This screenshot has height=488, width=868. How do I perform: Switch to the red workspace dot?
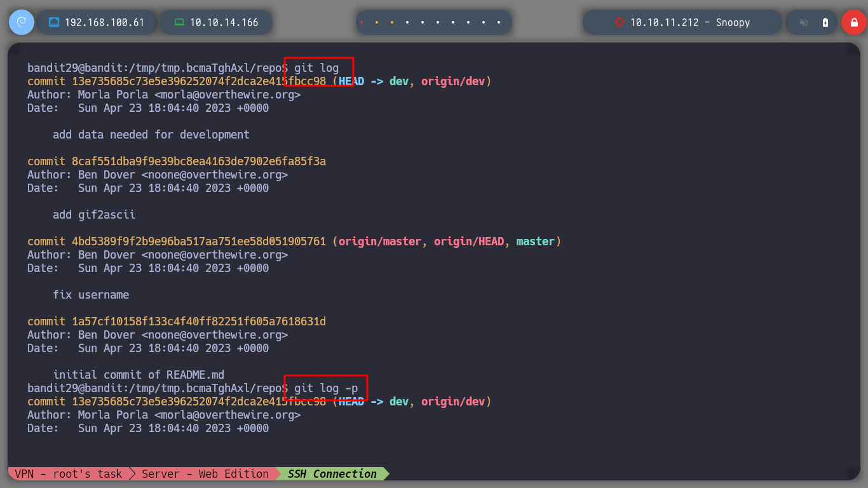click(362, 22)
